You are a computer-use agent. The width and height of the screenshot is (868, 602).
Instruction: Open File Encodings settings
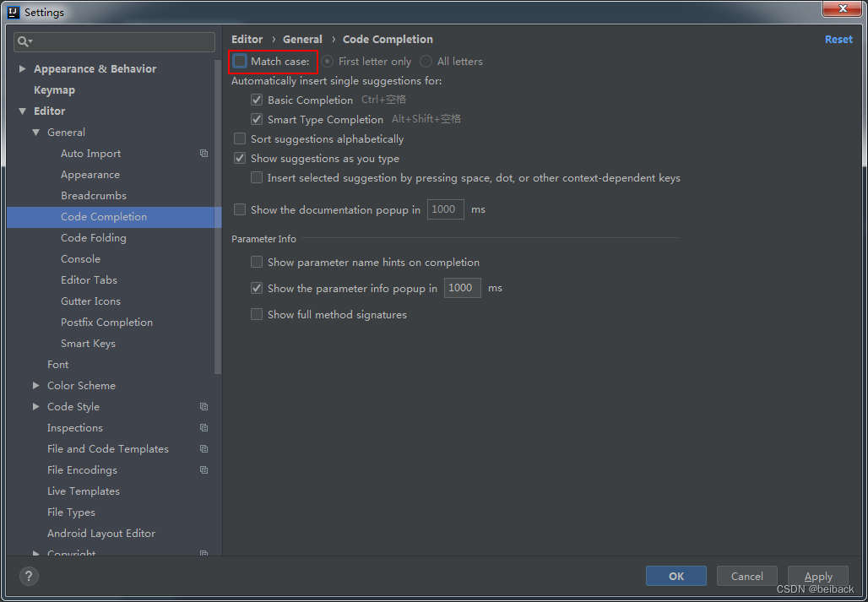(83, 469)
